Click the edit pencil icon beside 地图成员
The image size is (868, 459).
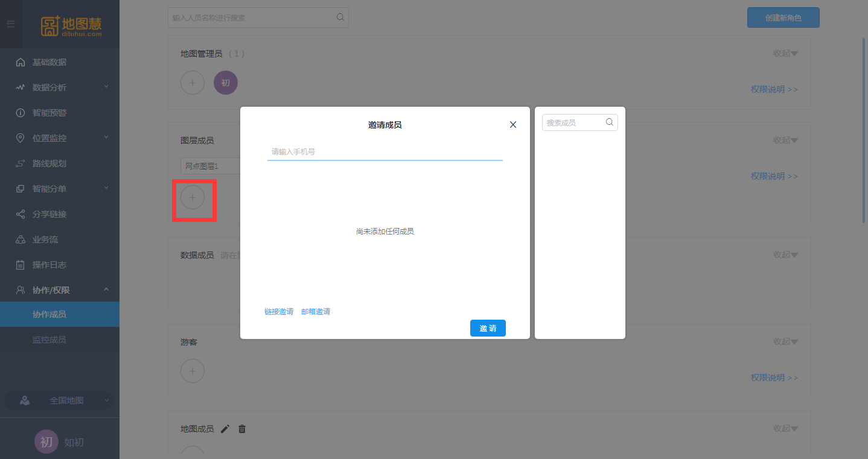[225, 429]
